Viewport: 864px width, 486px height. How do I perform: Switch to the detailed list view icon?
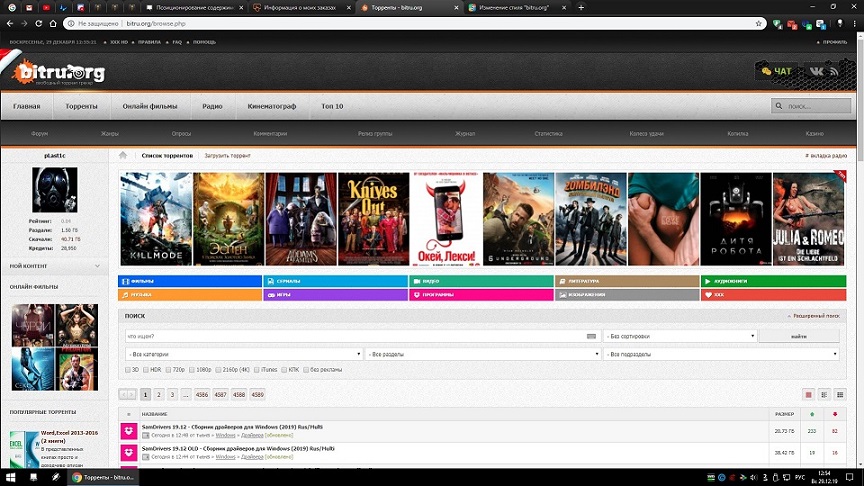click(824, 395)
